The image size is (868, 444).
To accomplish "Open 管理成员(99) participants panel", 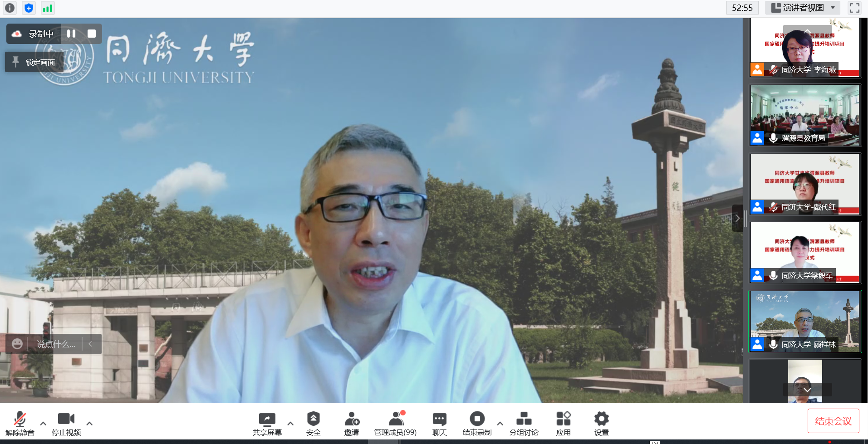I will [x=395, y=424].
